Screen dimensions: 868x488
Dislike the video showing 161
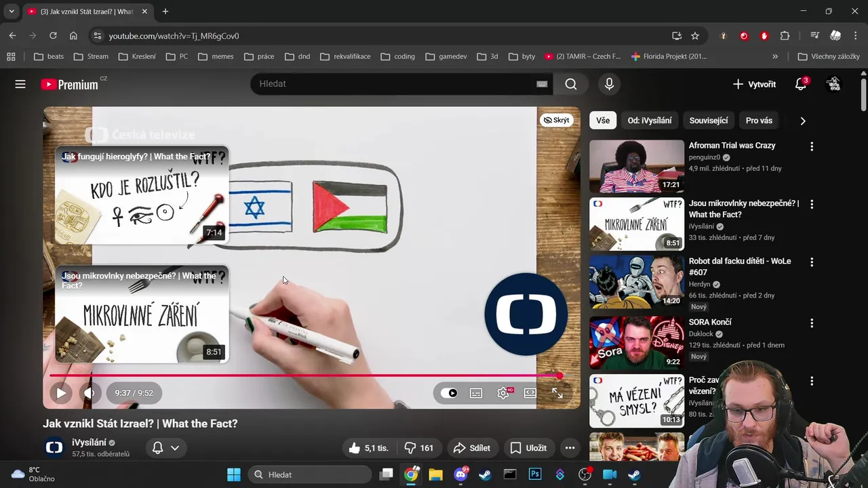[419, 448]
